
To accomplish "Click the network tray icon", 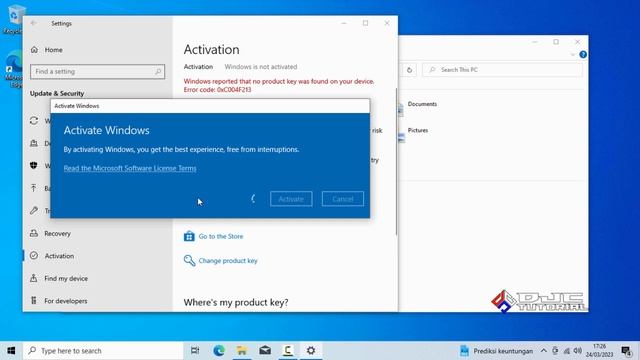I will pos(567,351).
